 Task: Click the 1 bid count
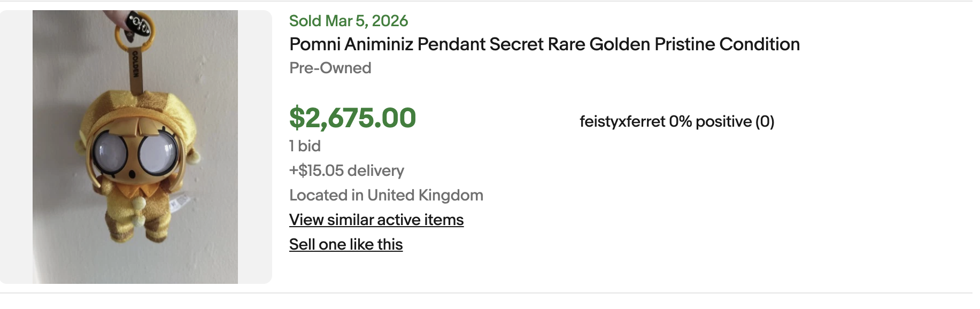point(305,146)
